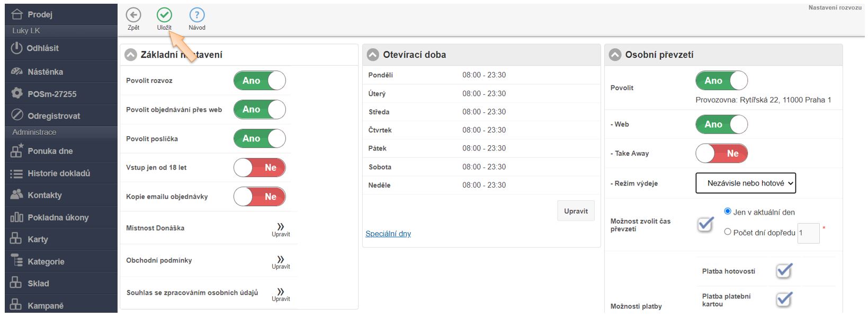Toggle the Take Away switch
Screen dimensions: 868x326
(721, 154)
